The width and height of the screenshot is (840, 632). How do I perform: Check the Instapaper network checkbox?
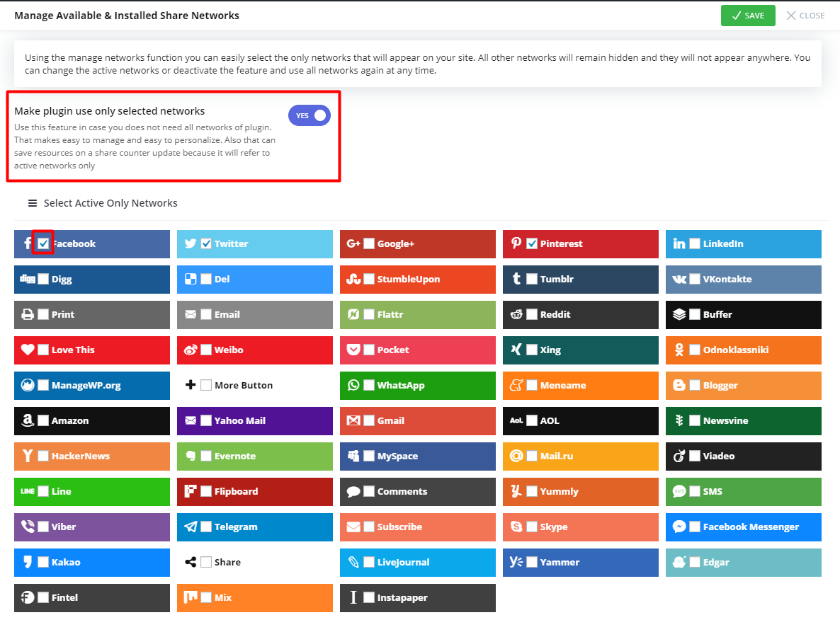369,597
